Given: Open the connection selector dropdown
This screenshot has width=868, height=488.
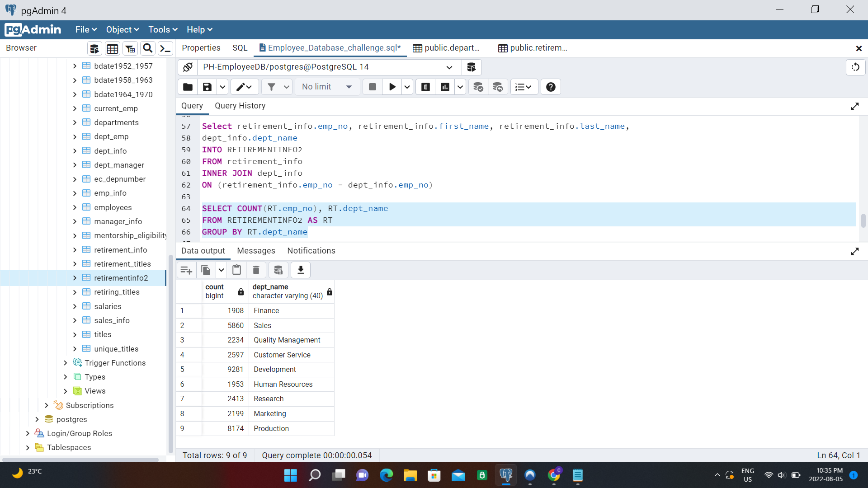Looking at the screenshot, I should (449, 67).
